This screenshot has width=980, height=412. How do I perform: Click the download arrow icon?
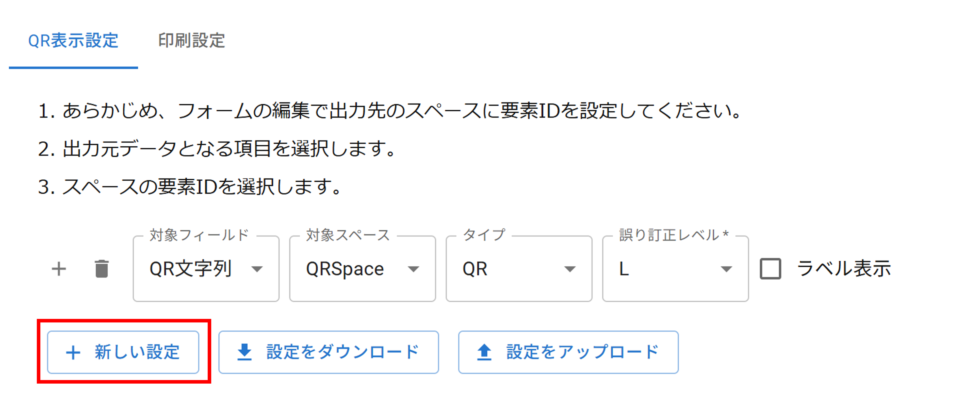point(245,352)
